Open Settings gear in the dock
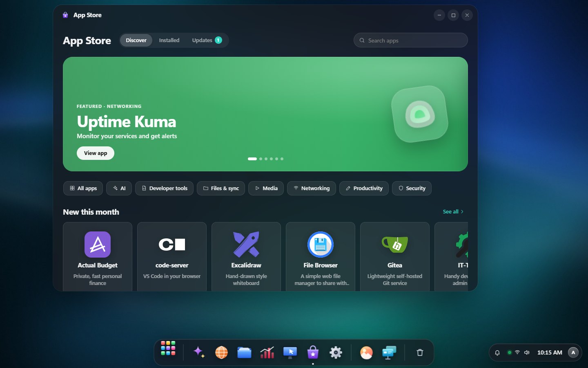 [x=336, y=352]
